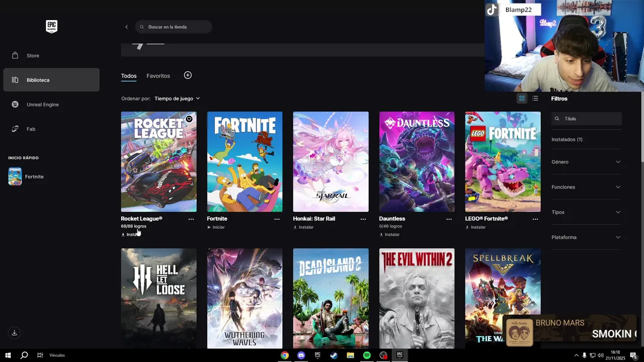Open Fortnite options (three dots)

[x=277, y=219]
